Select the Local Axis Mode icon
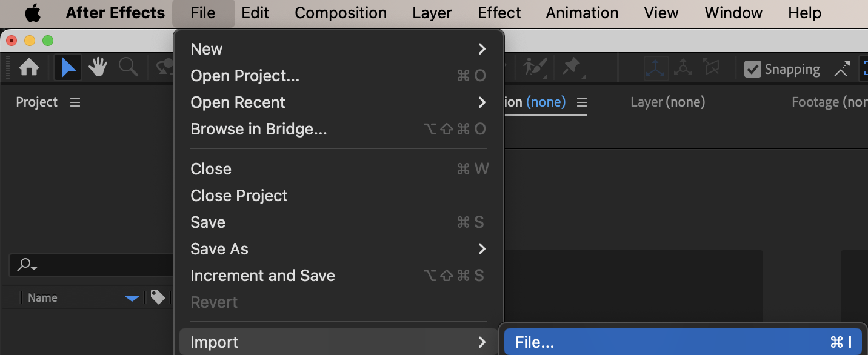This screenshot has height=355, width=868. pos(656,68)
